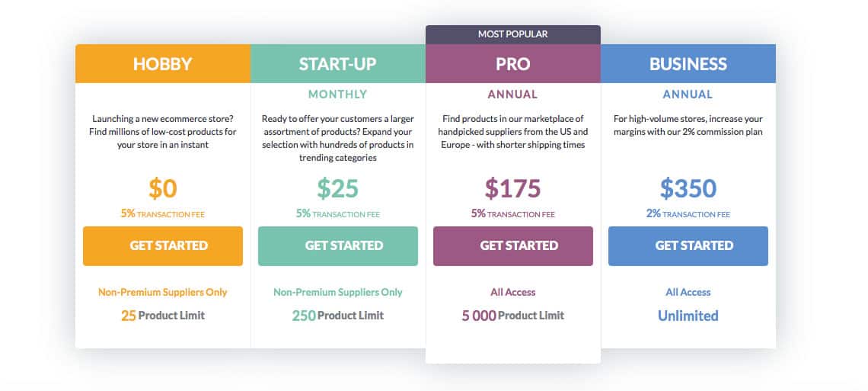Viewport: 868px width, 391px height.
Task: Select the START-UP plan header
Action: click(337, 64)
